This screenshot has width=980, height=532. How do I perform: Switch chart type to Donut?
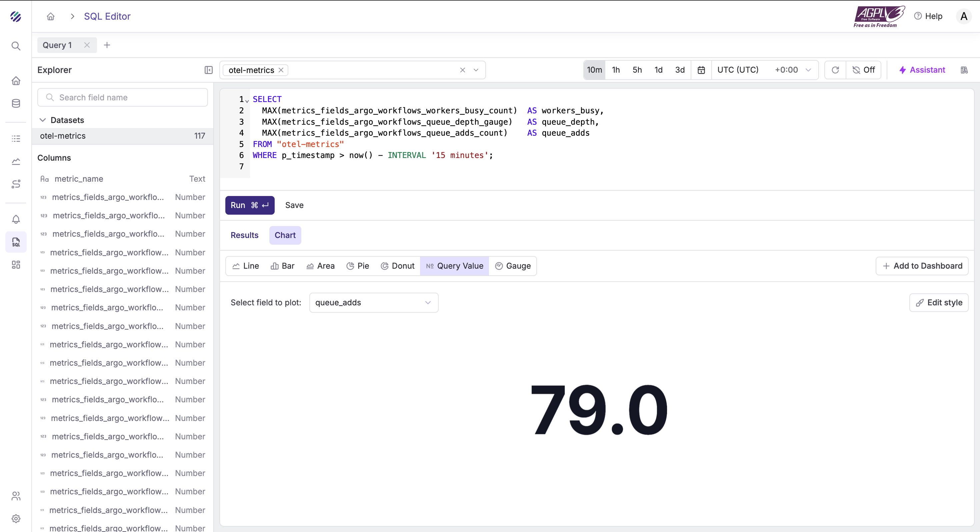point(397,266)
